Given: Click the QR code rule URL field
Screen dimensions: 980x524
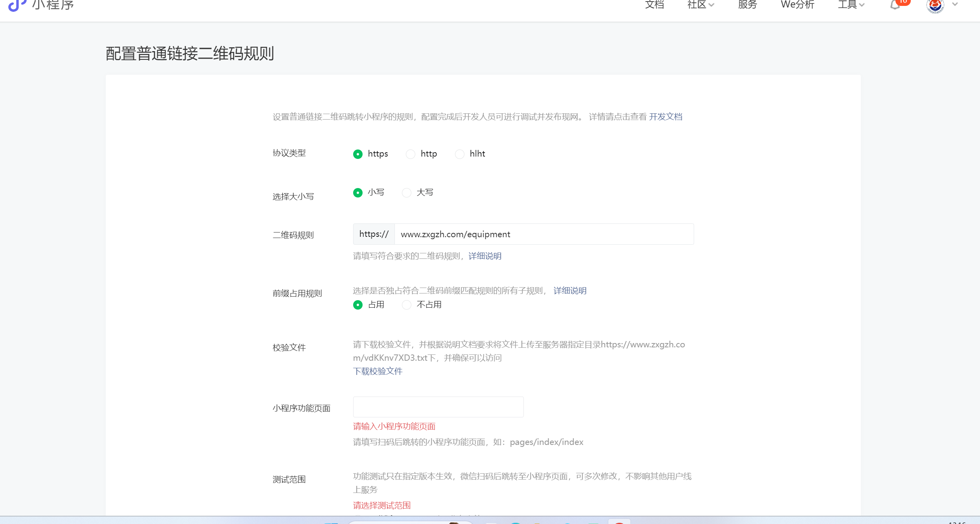Looking at the screenshot, I should [543, 234].
